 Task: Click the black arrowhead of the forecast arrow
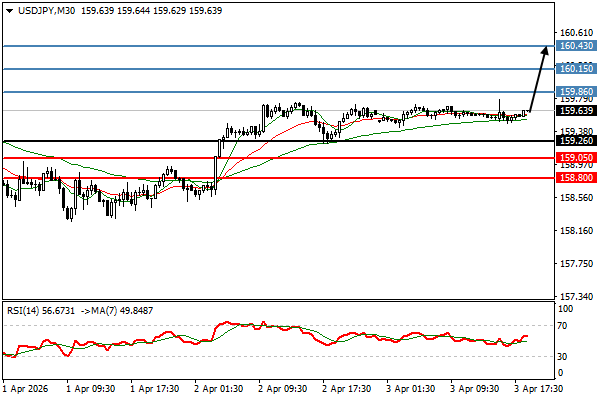tap(545, 50)
